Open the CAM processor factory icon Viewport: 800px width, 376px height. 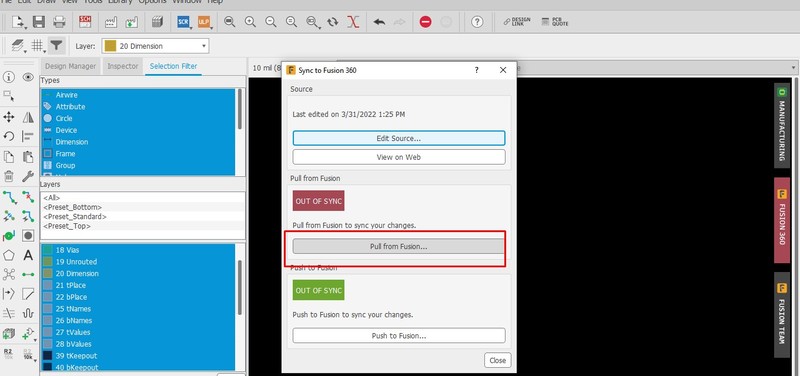111,22
